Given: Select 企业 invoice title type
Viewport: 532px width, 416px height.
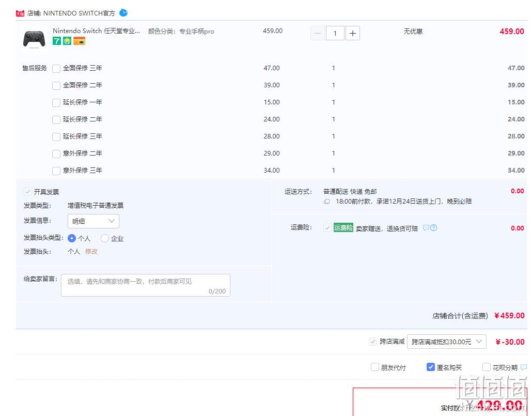Looking at the screenshot, I should coord(105,238).
